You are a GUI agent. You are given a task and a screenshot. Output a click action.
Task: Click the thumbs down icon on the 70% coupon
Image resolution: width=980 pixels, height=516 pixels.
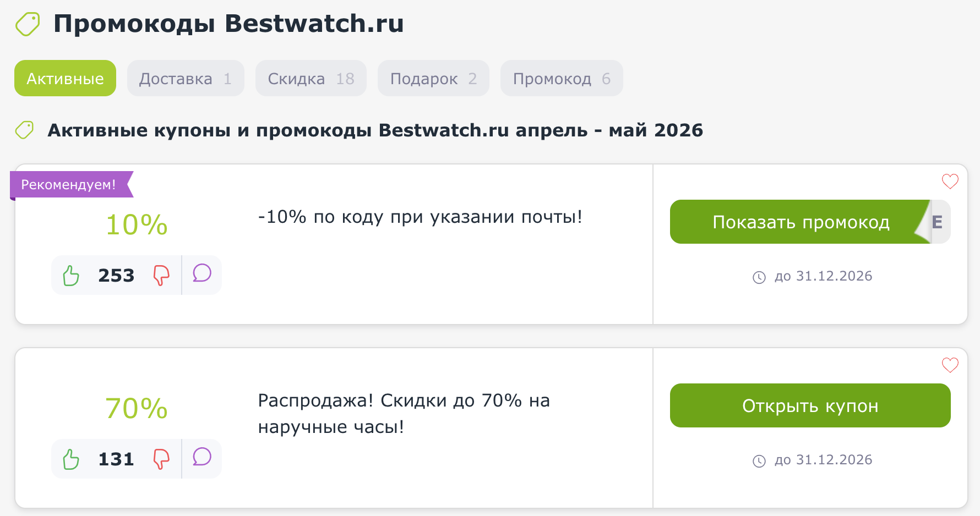(161, 458)
